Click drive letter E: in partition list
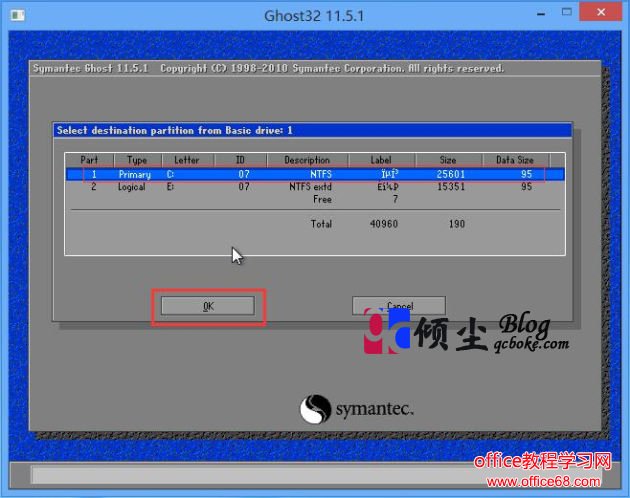Screen dimensions: 630x498 pyautogui.click(x=170, y=187)
